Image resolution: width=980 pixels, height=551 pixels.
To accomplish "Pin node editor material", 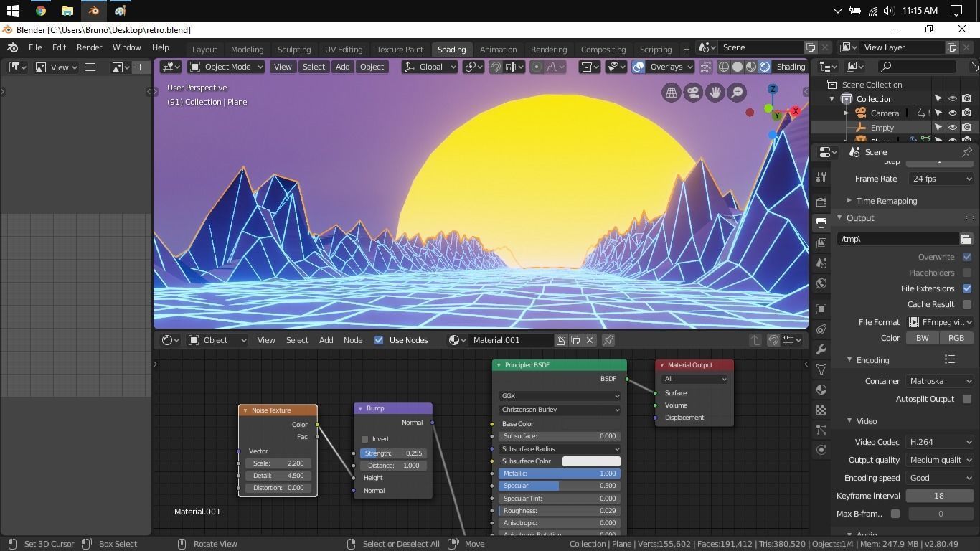I will click(608, 340).
